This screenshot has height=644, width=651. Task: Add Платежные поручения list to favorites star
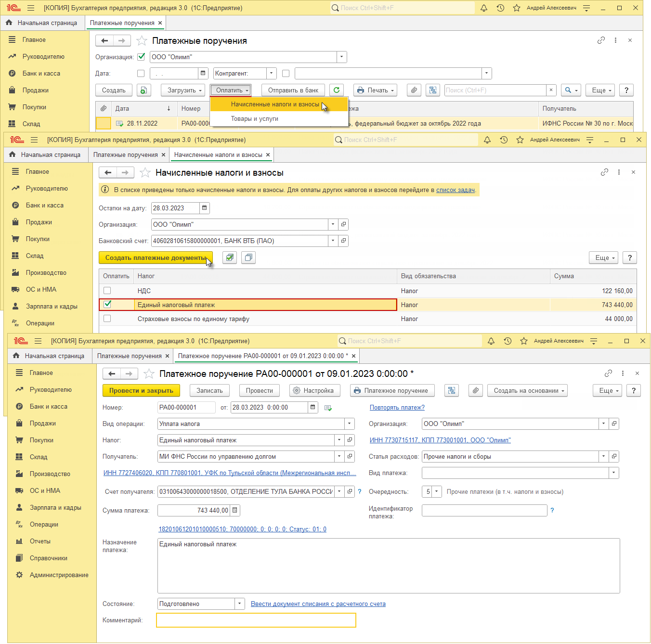tap(142, 41)
